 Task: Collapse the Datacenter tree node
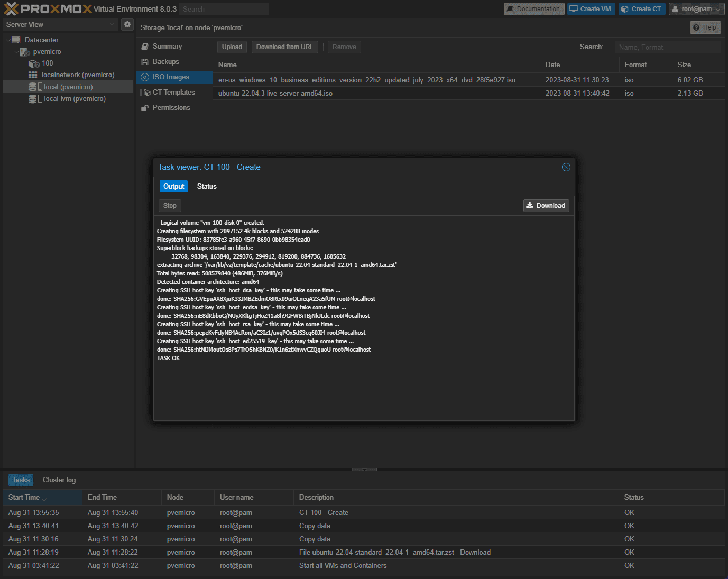(8, 40)
